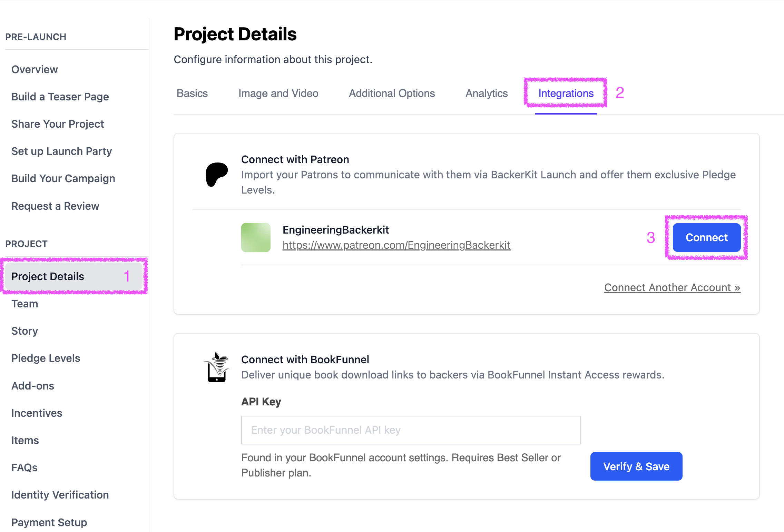Open Overview in the sidebar
This screenshot has width=784, height=532.
[35, 69]
